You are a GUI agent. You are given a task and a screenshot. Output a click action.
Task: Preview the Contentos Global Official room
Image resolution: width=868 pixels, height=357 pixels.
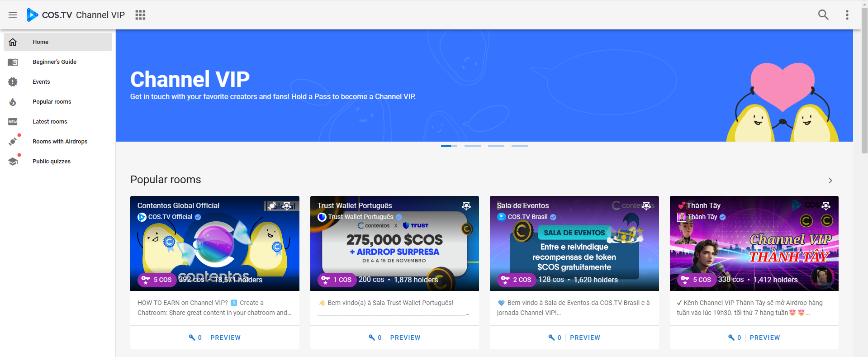coord(225,338)
